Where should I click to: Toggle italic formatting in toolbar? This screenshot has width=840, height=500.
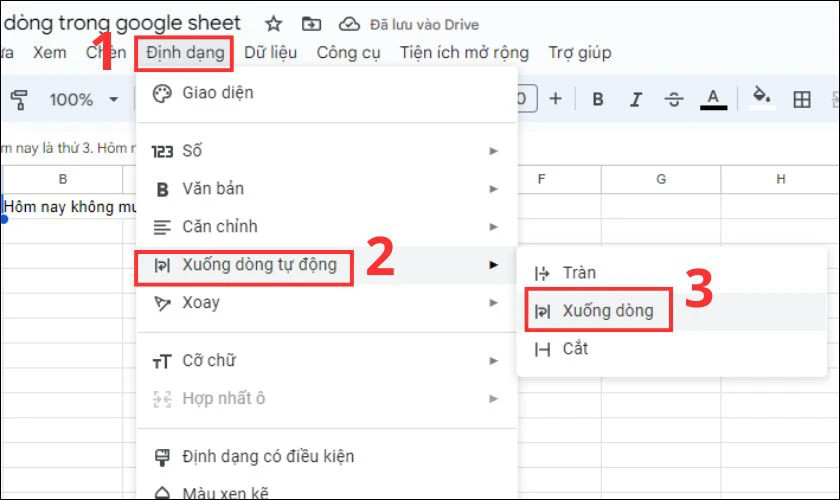[x=635, y=99]
